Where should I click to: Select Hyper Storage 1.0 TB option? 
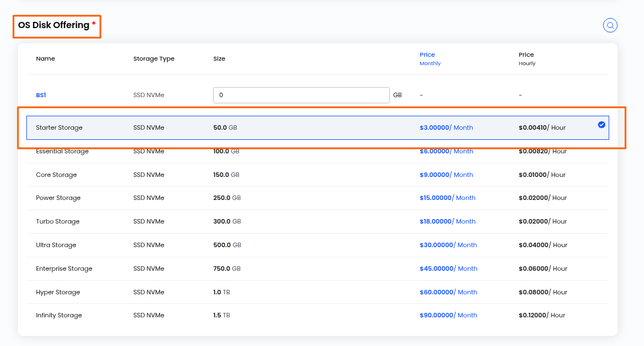tap(318, 292)
